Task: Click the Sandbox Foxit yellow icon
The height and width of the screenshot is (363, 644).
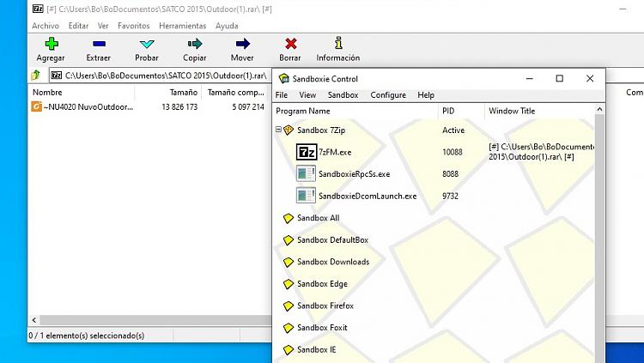Action: [x=289, y=328]
